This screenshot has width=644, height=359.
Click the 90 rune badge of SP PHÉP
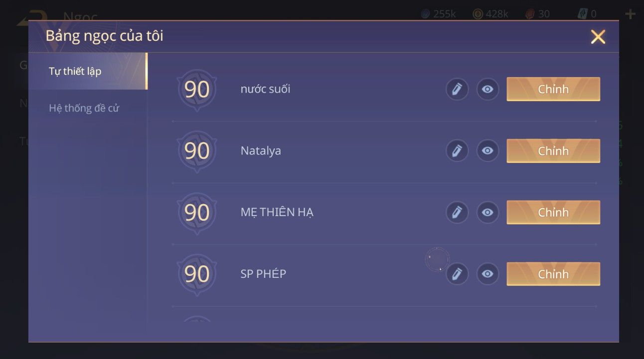[197, 274]
